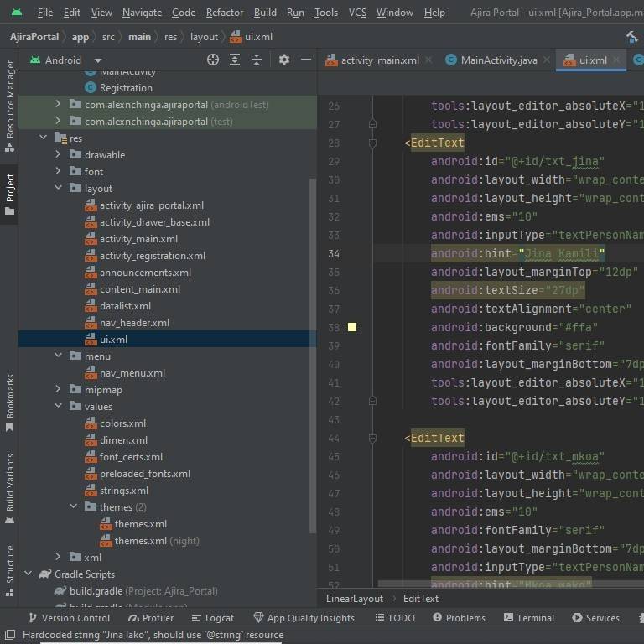Open the TODO panel

(395, 618)
